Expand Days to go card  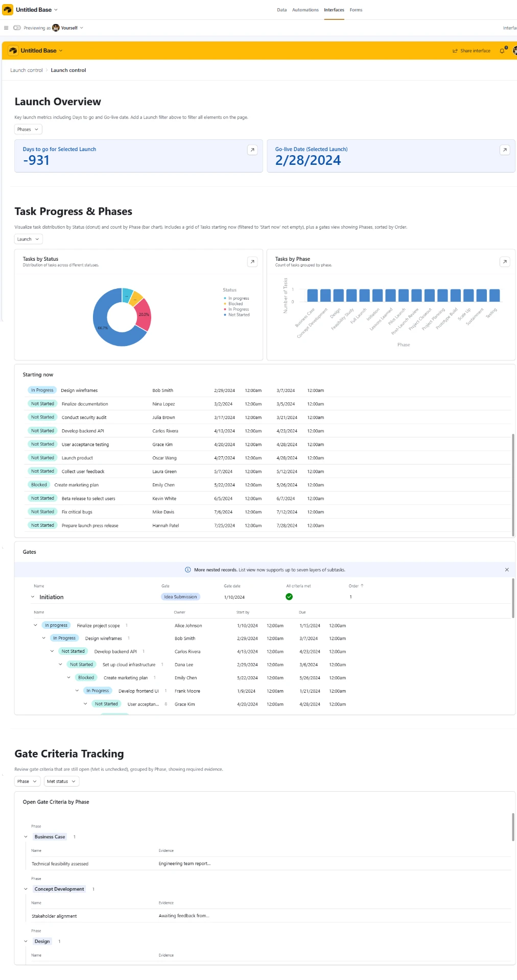(x=252, y=150)
